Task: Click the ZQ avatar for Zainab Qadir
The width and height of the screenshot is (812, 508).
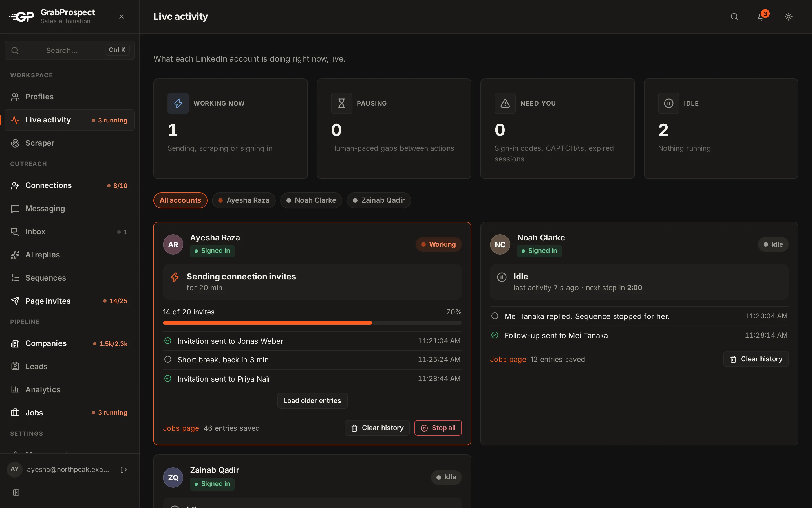Action: pyautogui.click(x=173, y=478)
